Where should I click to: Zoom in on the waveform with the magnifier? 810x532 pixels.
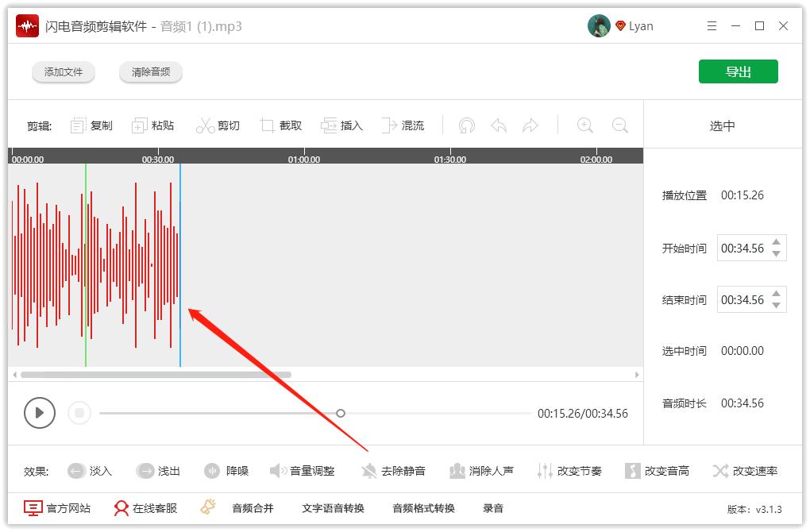click(x=585, y=125)
